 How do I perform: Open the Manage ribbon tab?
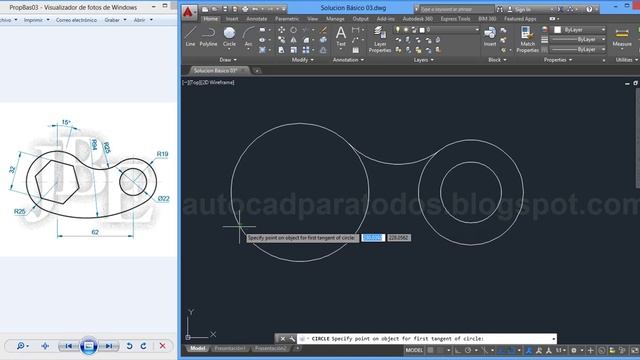click(x=335, y=19)
